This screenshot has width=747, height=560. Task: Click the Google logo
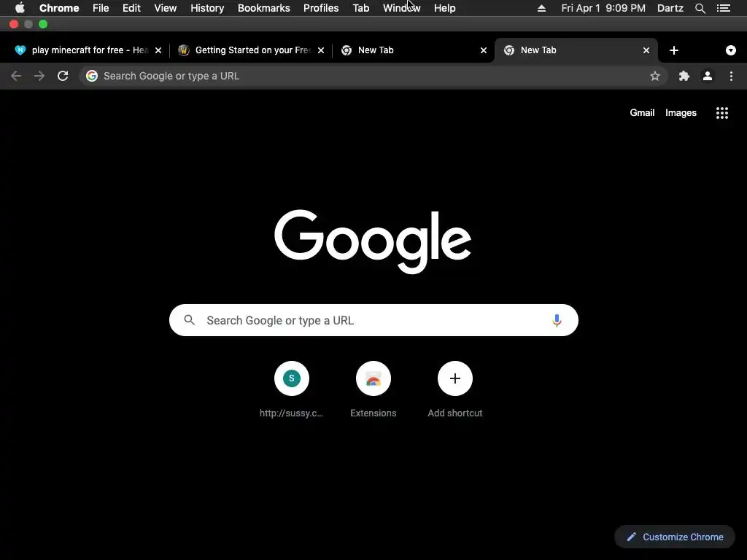[x=373, y=241]
